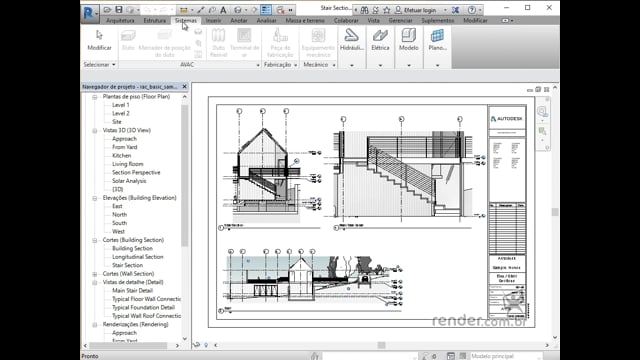Collapse the Elevações (Building Elevation) node

95,198
